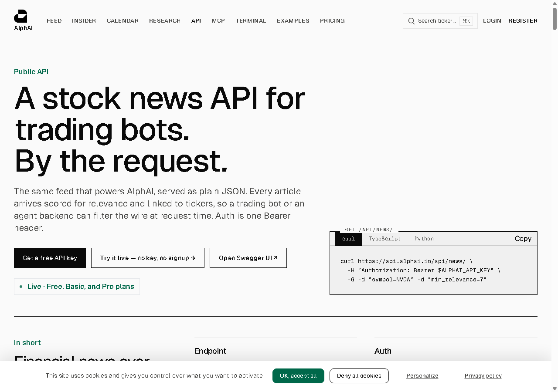
Task: Click the scrollbar down arrow
Action: pos(555,389)
